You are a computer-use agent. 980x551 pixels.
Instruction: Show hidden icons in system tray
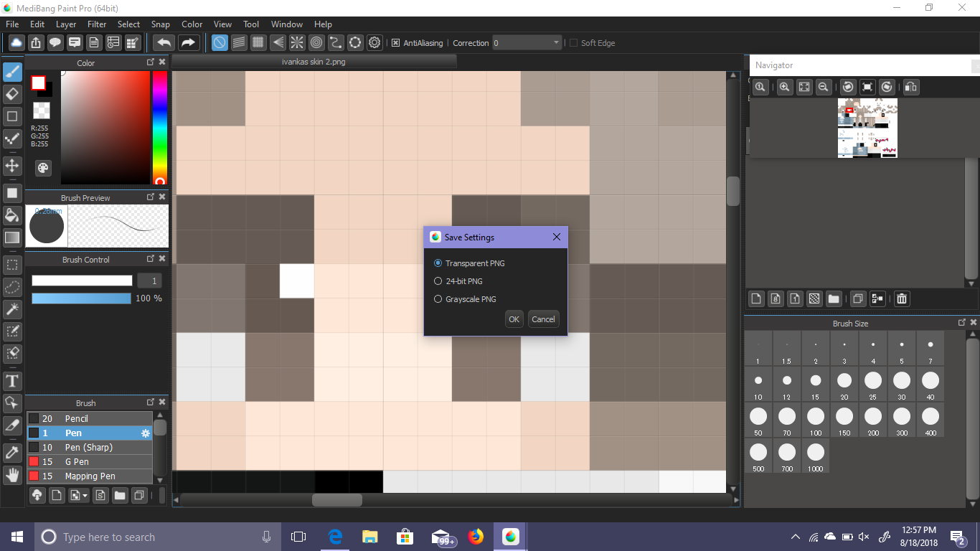tap(795, 537)
